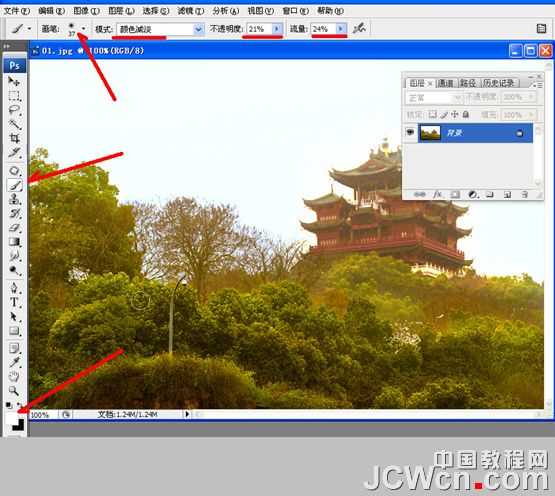Screen dimensions: 555x496
Task: Toggle lock transparent pixels in Layers panel
Action: (x=432, y=114)
